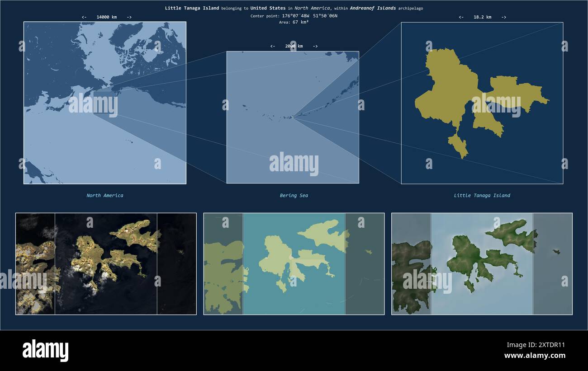Click the 'Andreanof Islands' title text
The width and height of the screenshot is (588, 371).
coord(373,8)
